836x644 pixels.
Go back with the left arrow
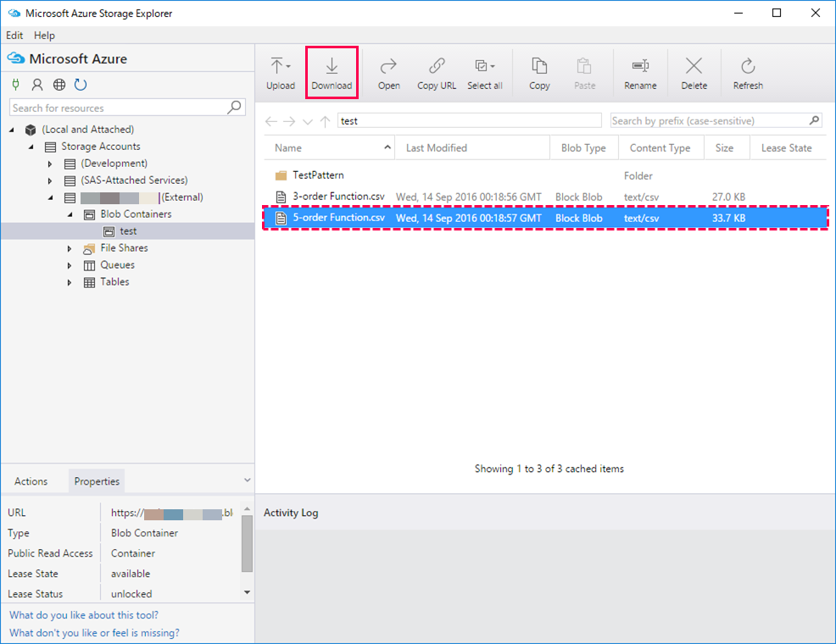pyautogui.click(x=270, y=121)
